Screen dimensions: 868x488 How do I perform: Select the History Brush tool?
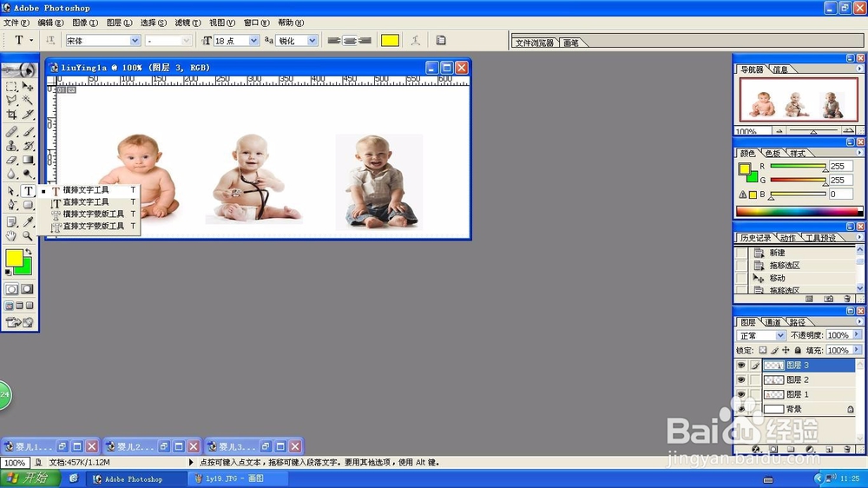(x=28, y=146)
